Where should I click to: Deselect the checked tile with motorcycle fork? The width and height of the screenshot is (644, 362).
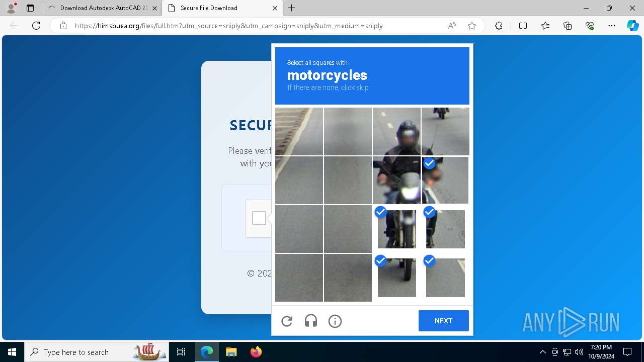point(396,229)
